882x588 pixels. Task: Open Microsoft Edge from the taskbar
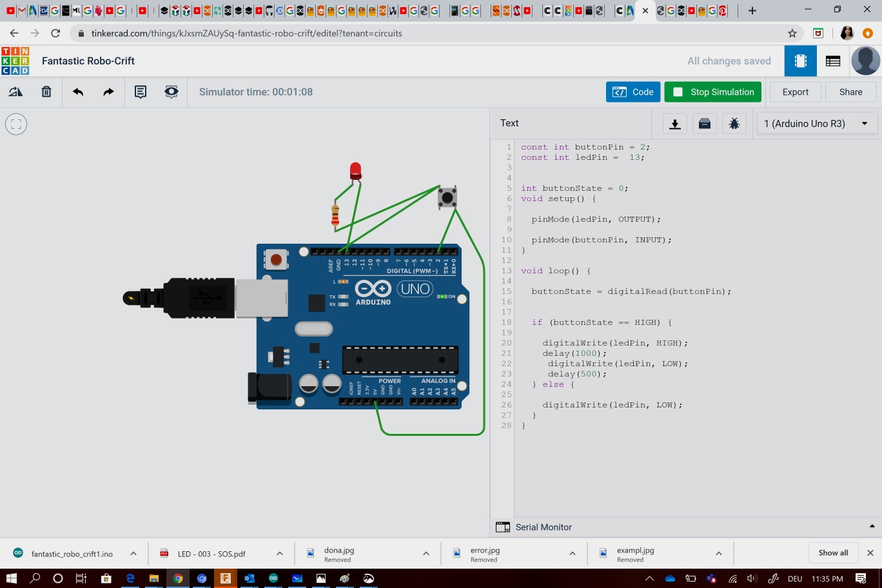tap(130, 578)
